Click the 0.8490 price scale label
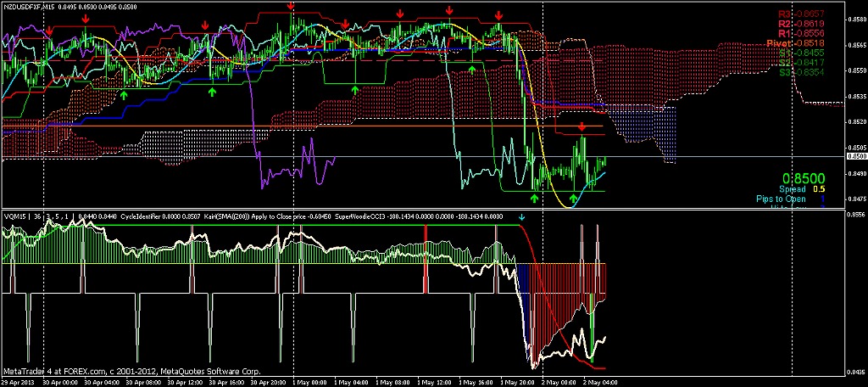This screenshot has width=868, height=387. (858, 173)
